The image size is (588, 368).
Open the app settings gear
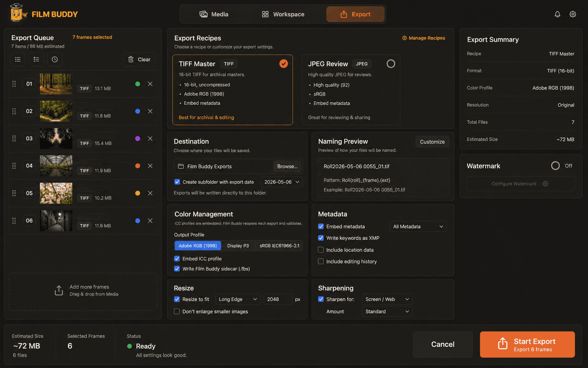[573, 14]
